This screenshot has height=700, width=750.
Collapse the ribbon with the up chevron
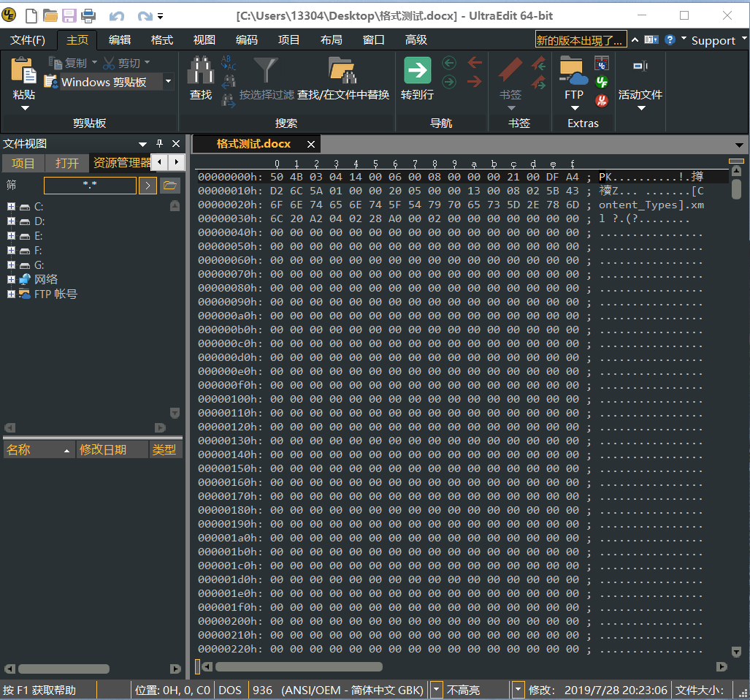click(x=635, y=39)
